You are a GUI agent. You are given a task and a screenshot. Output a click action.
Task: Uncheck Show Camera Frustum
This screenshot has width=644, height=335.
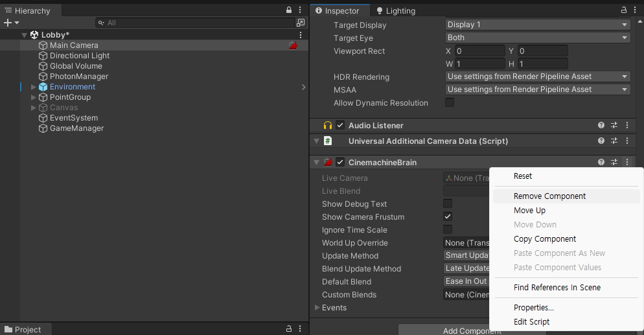click(448, 217)
